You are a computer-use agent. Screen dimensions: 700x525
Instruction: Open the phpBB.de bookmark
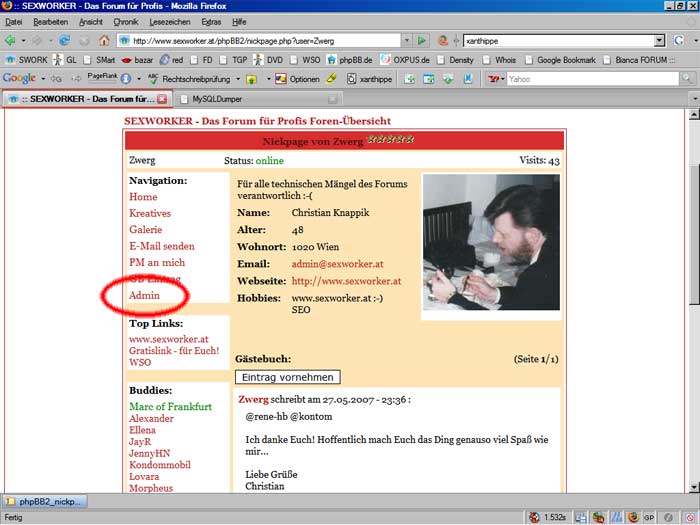coord(350,60)
